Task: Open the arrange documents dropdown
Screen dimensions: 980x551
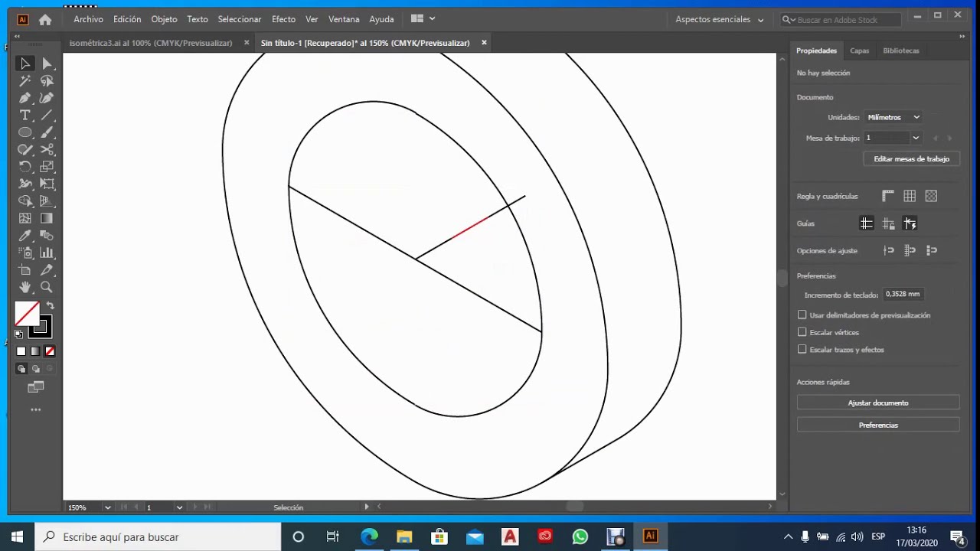Action: (423, 19)
